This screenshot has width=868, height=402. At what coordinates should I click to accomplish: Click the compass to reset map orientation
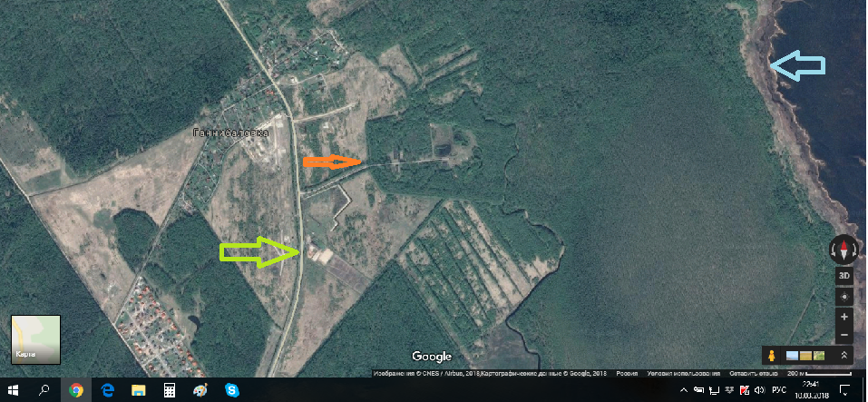point(844,250)
